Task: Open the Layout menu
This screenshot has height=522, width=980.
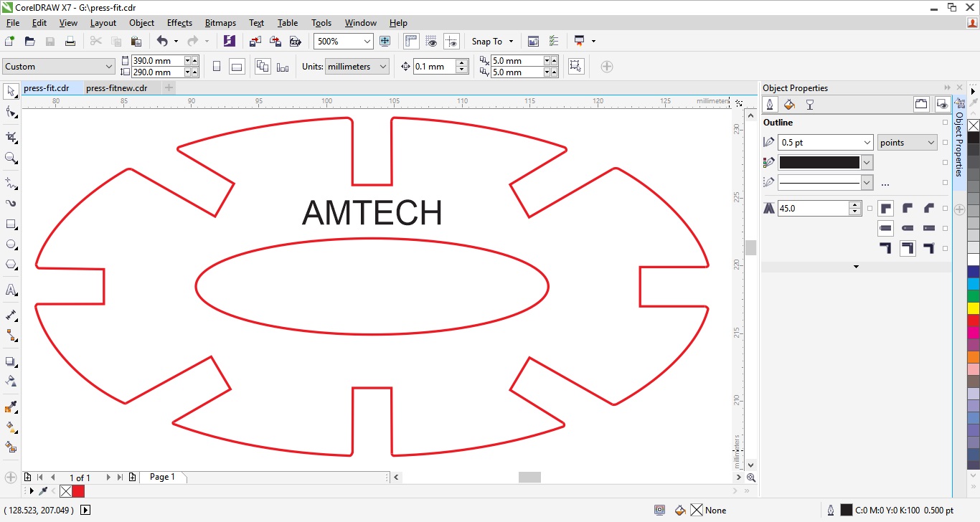Action: (x=103, y=23)
